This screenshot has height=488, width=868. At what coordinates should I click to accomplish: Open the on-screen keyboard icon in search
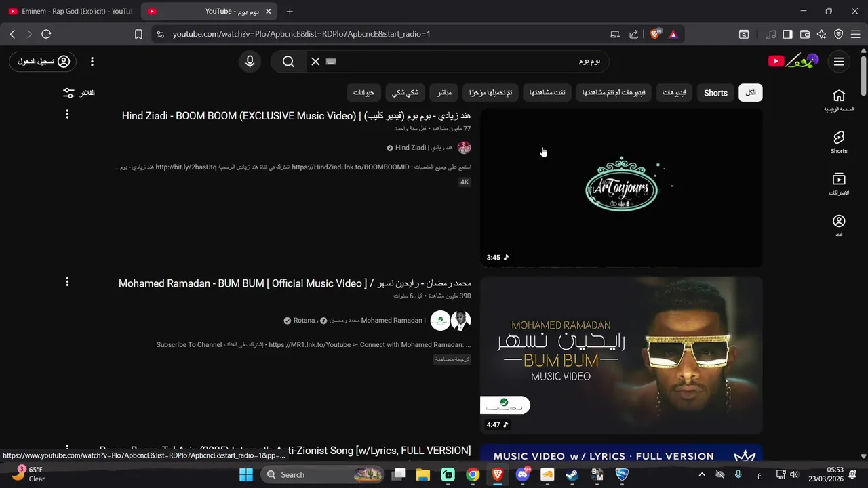click(x=331, y=62)
